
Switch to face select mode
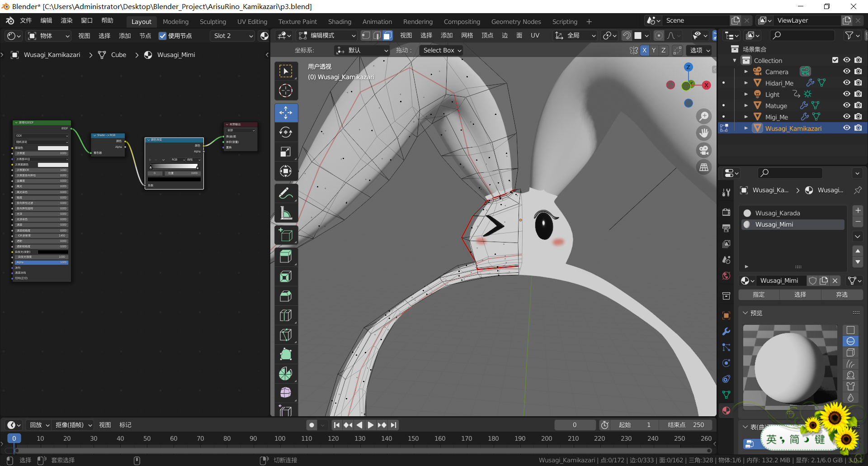click(x=387, y=36)
